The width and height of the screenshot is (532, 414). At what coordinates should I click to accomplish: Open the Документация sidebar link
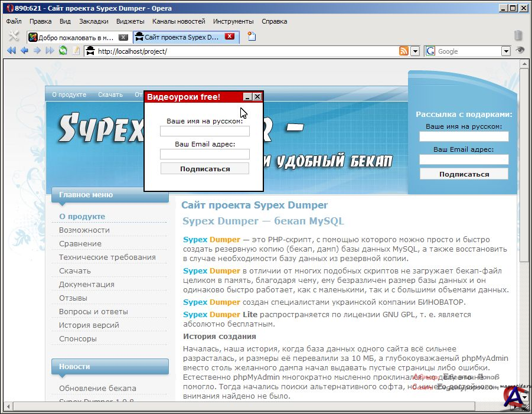point(86,285)
